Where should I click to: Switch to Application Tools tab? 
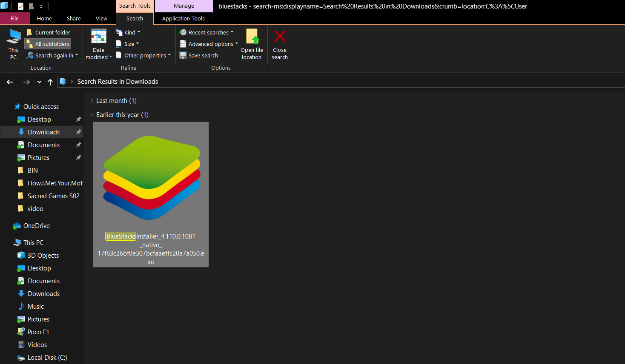(183, 18)
